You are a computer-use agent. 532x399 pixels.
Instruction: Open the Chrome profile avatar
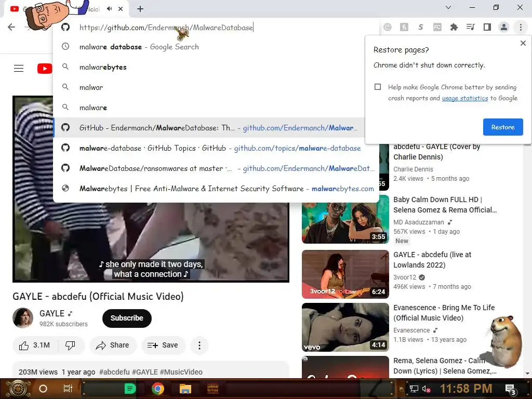click(x=504, y=27)
